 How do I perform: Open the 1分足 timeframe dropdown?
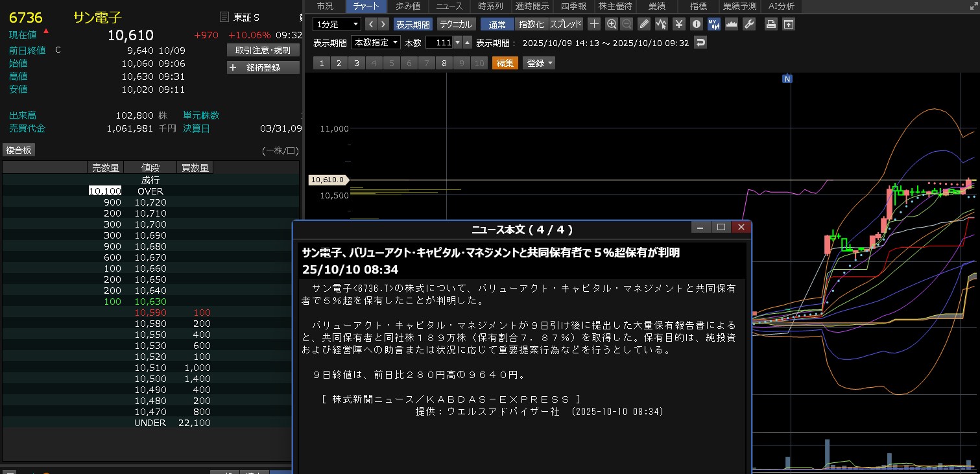click(337, 25)
